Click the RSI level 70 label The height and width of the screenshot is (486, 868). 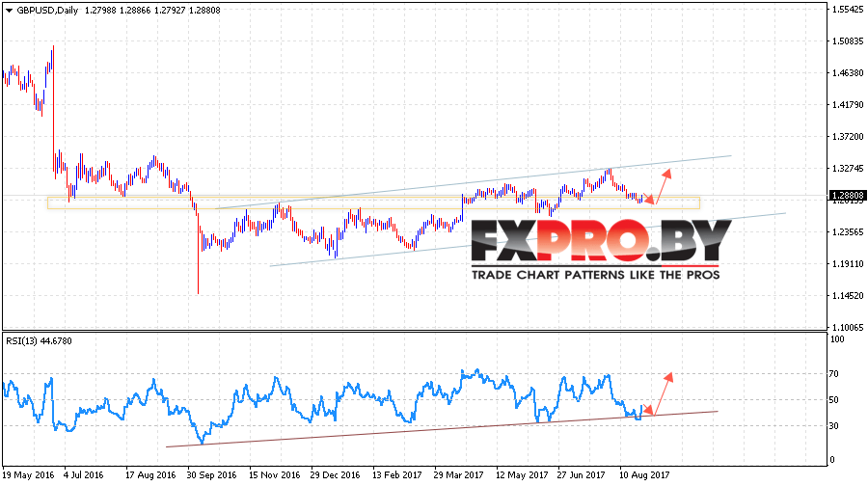pyautogui.click(x=834, y=374)
